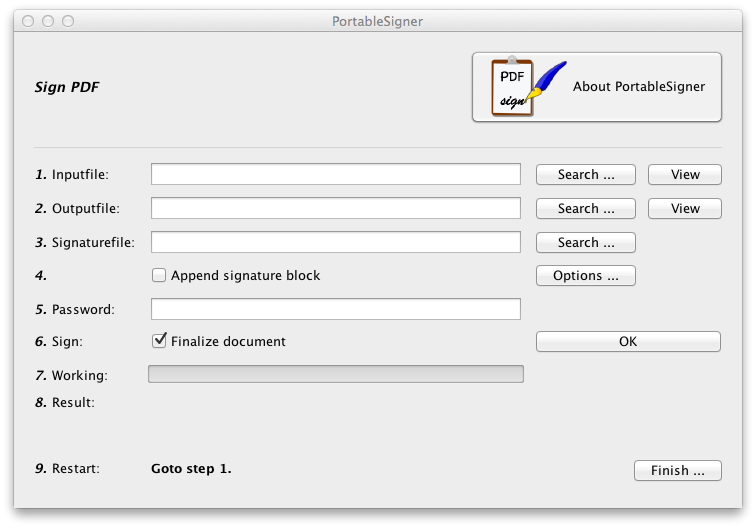Click the 'Sign PDF' heading
This screenshot has width=756, height=528.
(x=67, y=87)
